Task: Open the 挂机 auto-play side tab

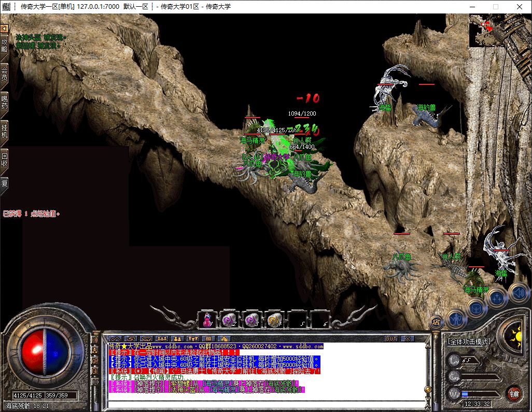Action: [x=4, y=131]
